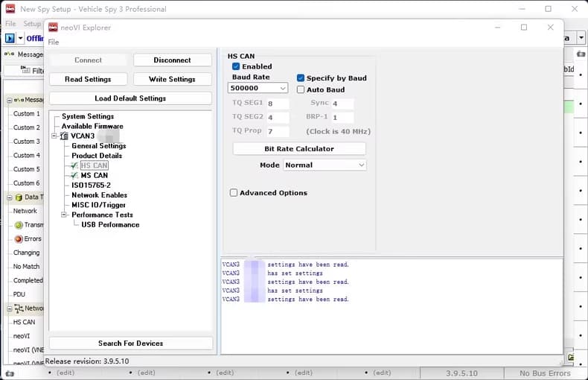Click the red Errors icon in left panel
Viewport: 588px width, 380px height.
19,239
